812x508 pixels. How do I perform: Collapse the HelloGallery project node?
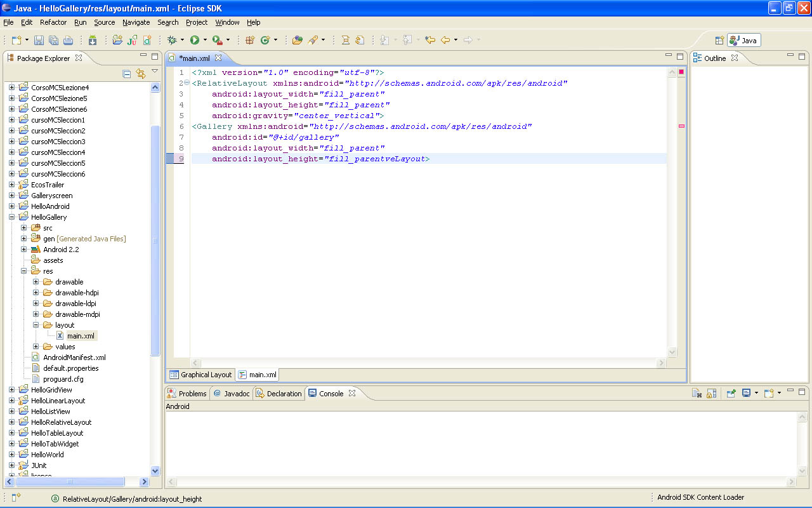[11, 217]
